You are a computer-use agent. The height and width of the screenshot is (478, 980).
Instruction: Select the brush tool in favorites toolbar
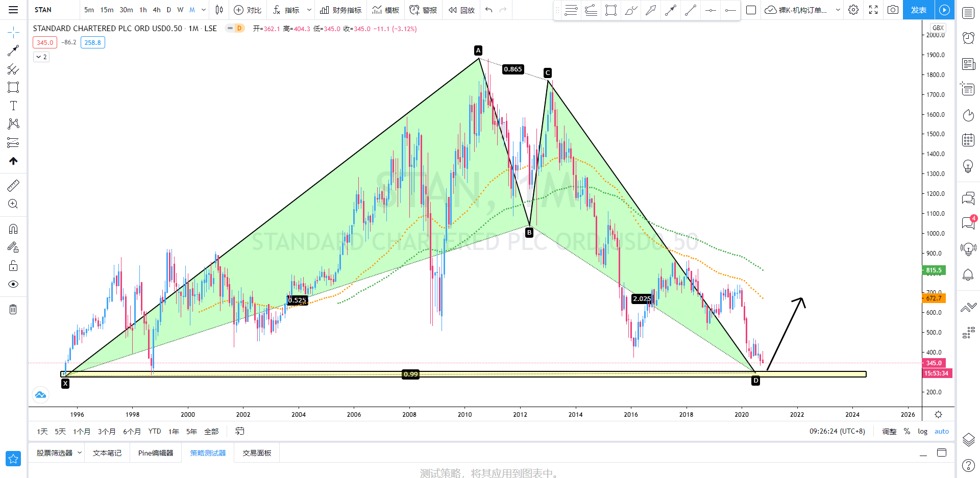click(631, 10)
